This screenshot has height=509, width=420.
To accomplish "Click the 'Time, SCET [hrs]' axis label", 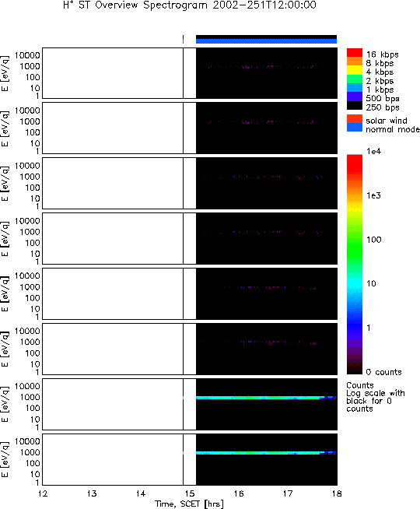I will pos(189,504).
